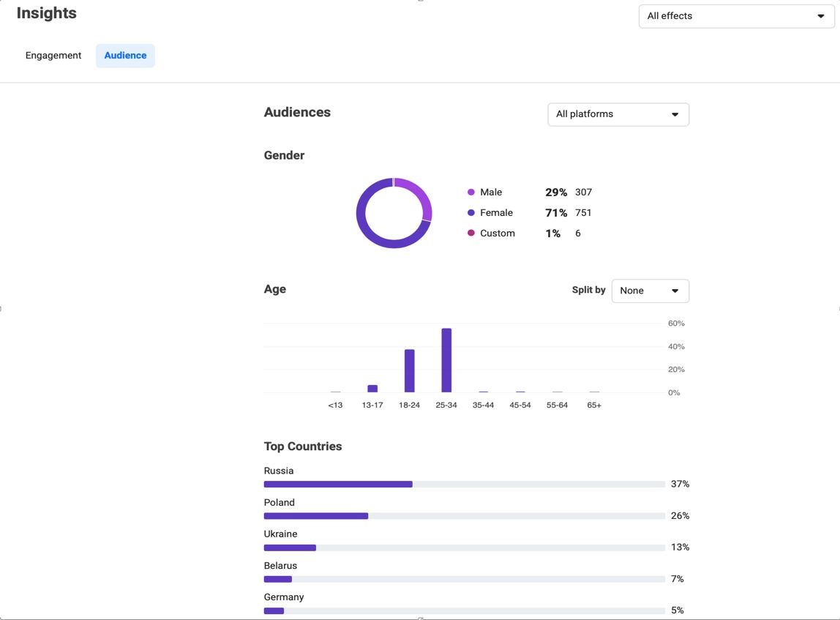Click the 25-34 age bar
This screenshot has width=840, height=620.
[x=446, y=361]
